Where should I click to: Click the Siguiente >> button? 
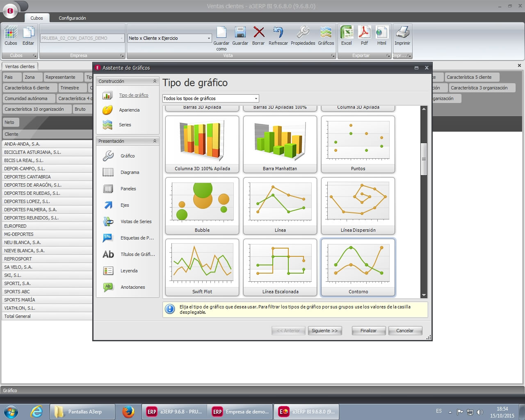click(x=325, y=331)
